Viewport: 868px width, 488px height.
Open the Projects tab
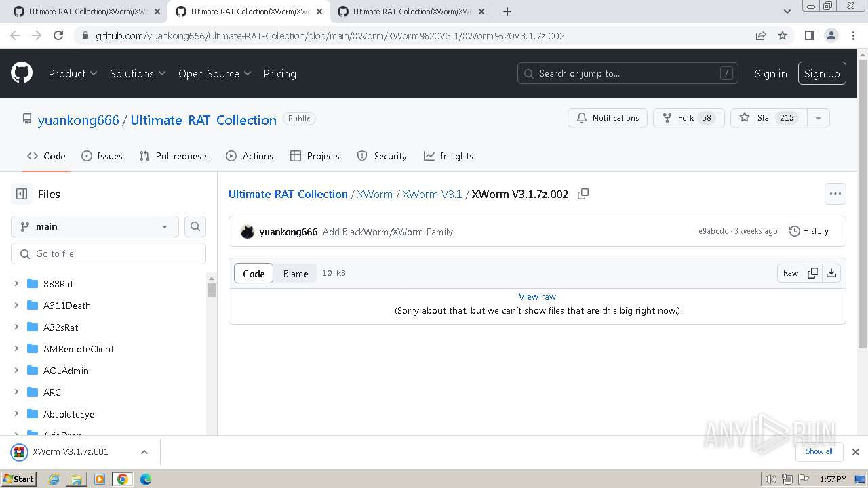pyautogui.click(x=315, y=156)
